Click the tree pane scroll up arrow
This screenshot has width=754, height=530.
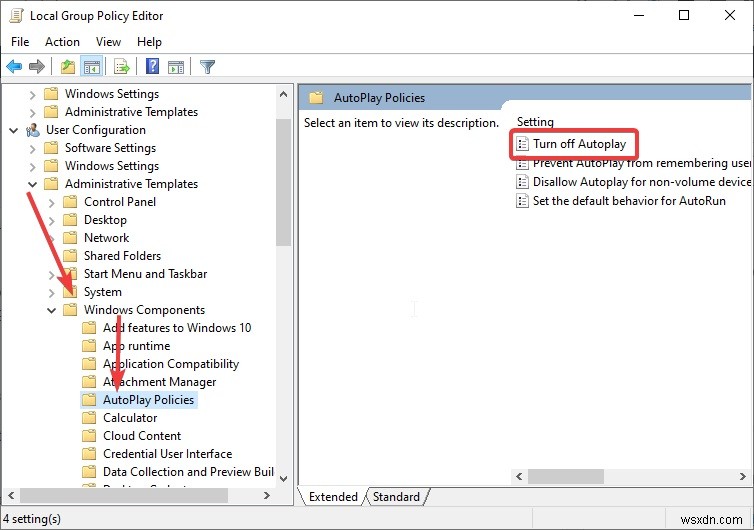pos(283,94)
